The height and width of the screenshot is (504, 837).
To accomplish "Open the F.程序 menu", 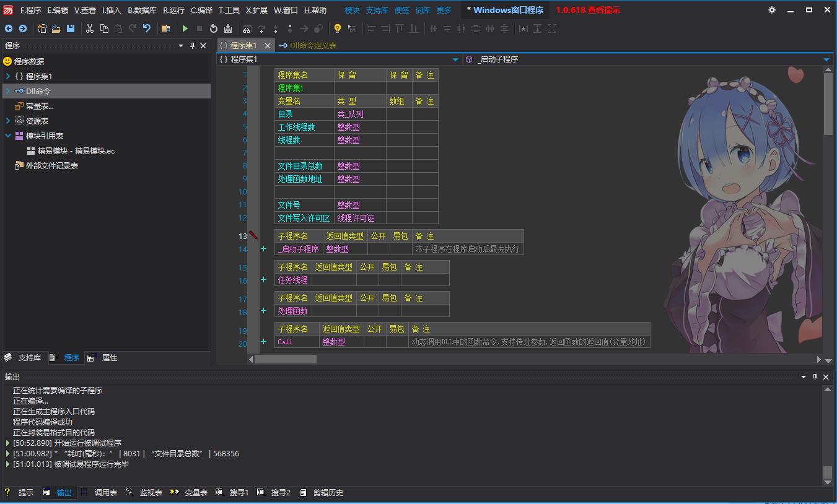I will (x=30, y=10).
